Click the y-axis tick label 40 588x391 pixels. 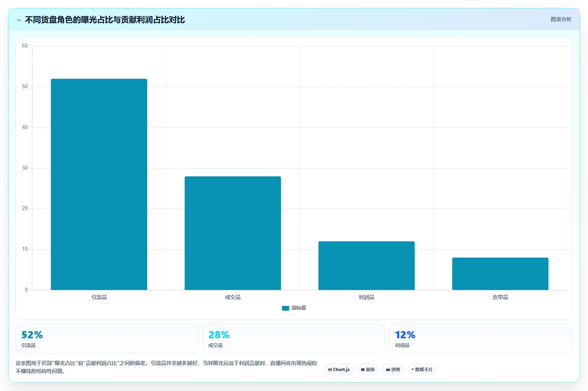25,127
